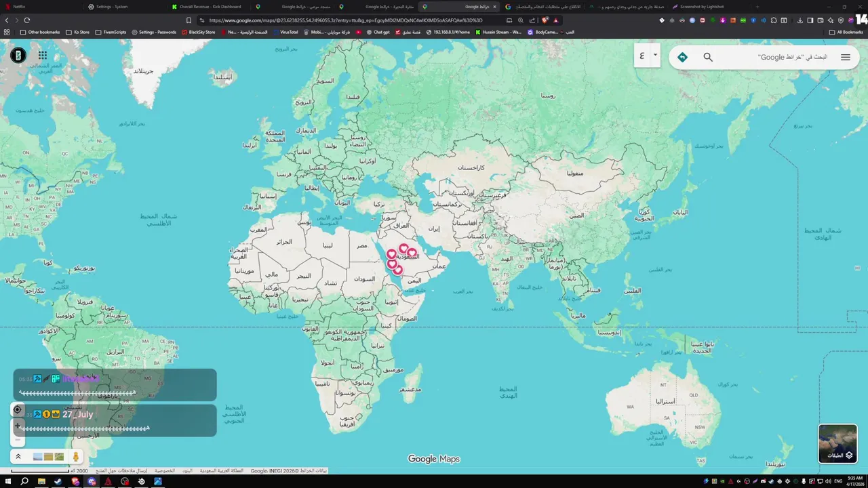
Task: Open the Other bookmarks folder
Action: pyautogui.click(x=40, y=32)
